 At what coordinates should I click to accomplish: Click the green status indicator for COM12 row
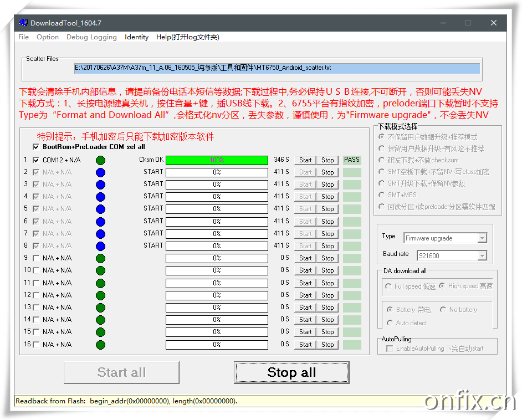(100, 160)
